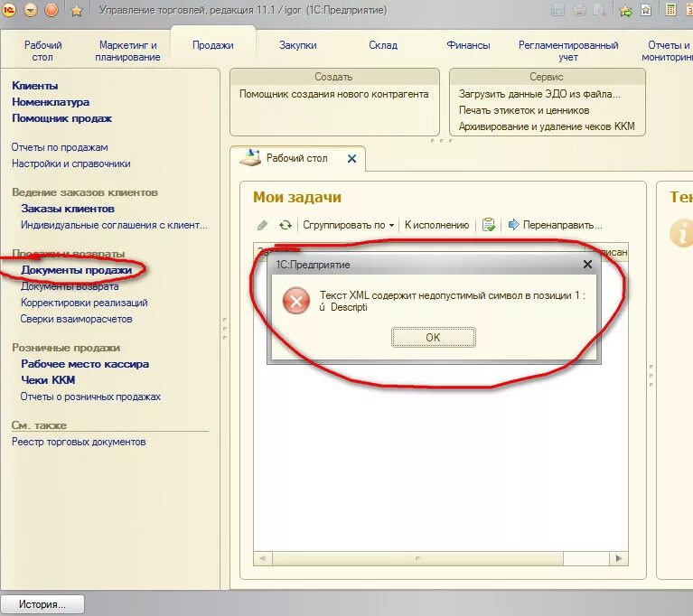Click the add-to-favorites star with arrow icon

tap(626, 11)
